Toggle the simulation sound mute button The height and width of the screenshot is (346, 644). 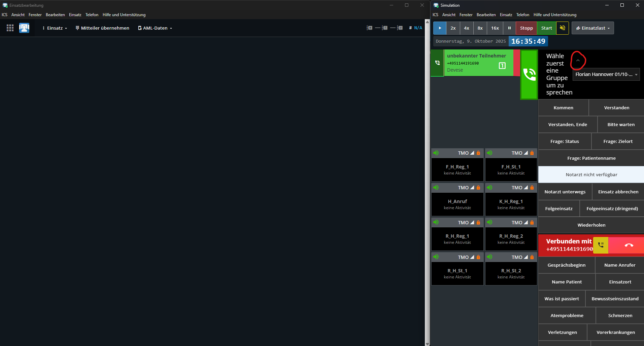563,28
